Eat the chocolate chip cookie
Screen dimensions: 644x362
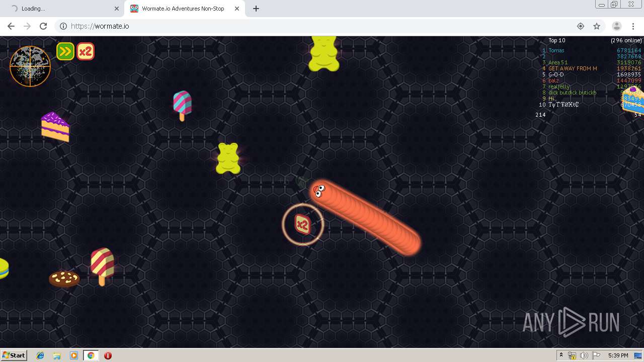(x=64, y=279)
